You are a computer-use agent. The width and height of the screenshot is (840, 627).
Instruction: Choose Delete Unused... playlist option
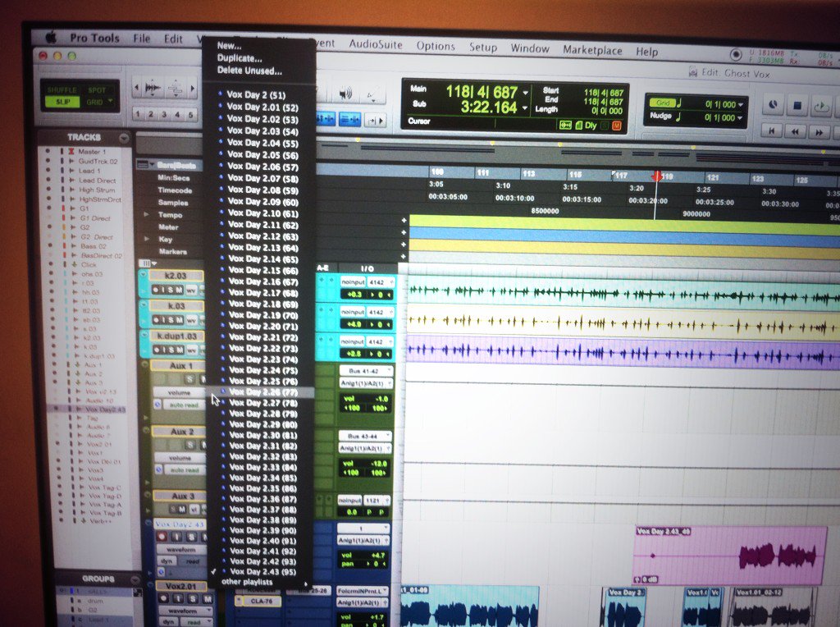[249, 71]
